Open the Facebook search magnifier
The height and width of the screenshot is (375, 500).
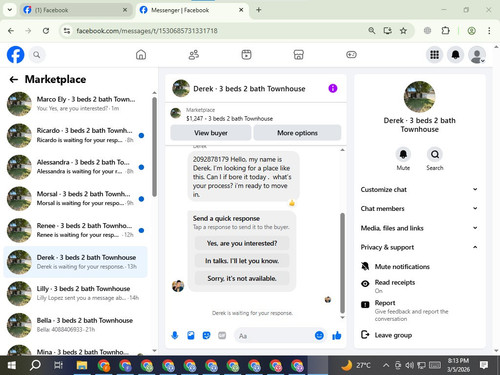(37, 55)
